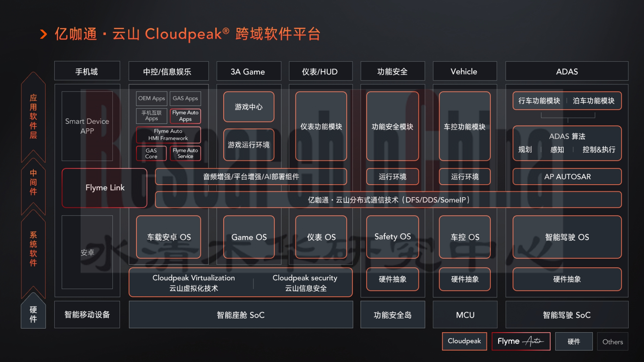Image resolution: width=644 pixels, height=362 pixels.
Task: Click the 应用软件层 layer label
Action: [33, 116]
